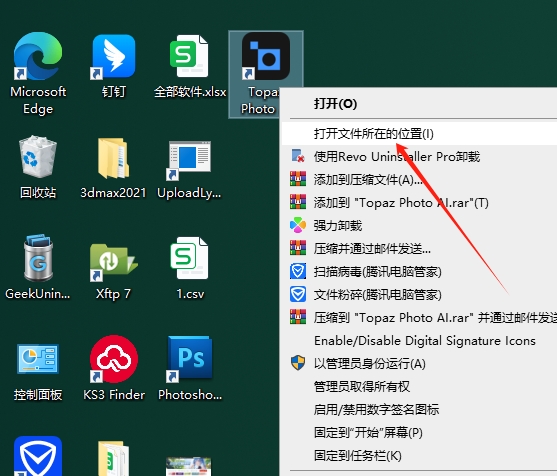Image resolution: width=557 pixels, height=476 pixels.
Task: Select the blue shield Tencent PC Manager desktop icon
Action: pyautogui.click(x=38, y=456)
